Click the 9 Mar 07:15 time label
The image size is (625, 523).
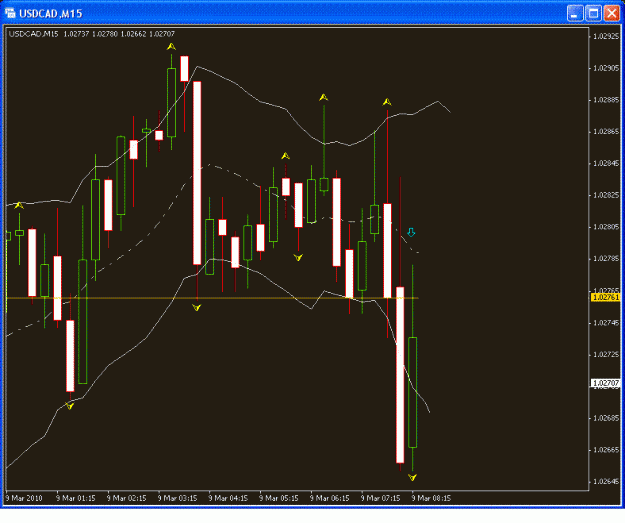point(380,498)
